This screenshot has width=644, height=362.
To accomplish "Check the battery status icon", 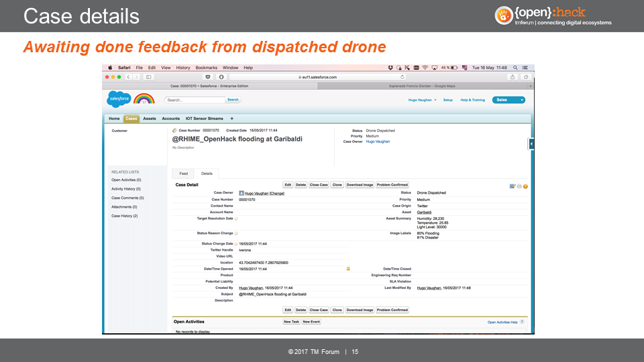I will tap(454, 68).
